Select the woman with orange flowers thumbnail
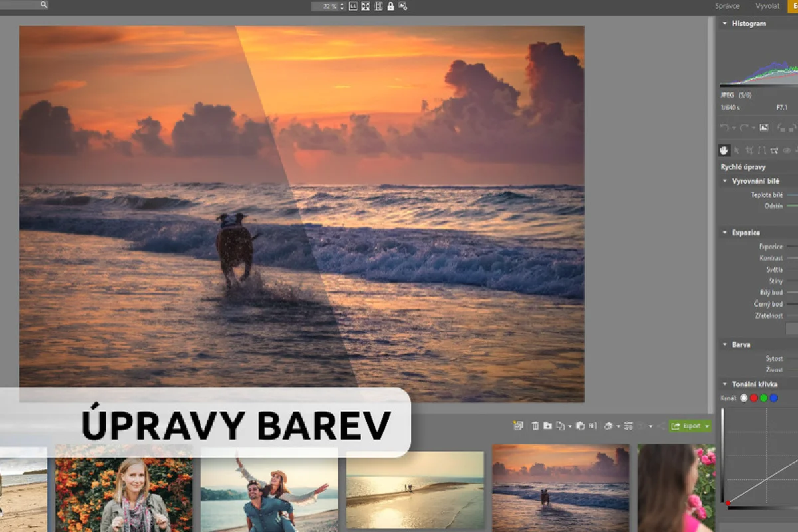This screenshot has height=532, width=798. click(124, 489)
